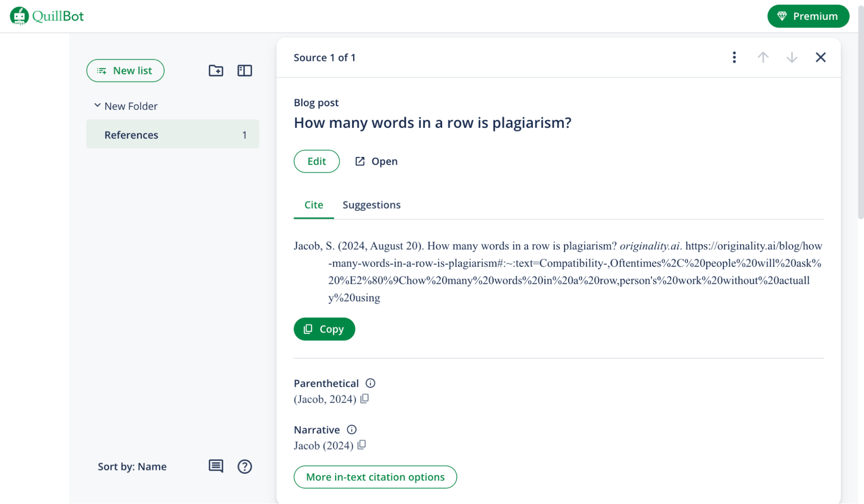This screenshot has height=504, width=864.
Task: Click the 'Blog post' source type label
Action: tap(316, 102)
